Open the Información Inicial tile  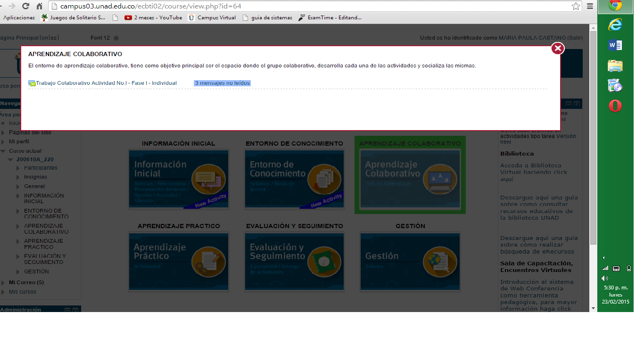tap(179, 179)
